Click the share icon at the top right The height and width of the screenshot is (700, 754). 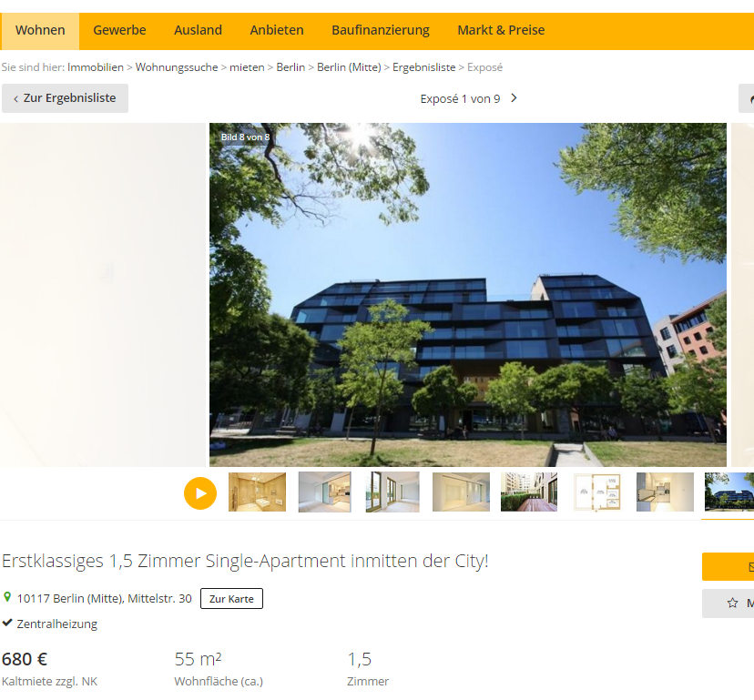tap(747, 98)
